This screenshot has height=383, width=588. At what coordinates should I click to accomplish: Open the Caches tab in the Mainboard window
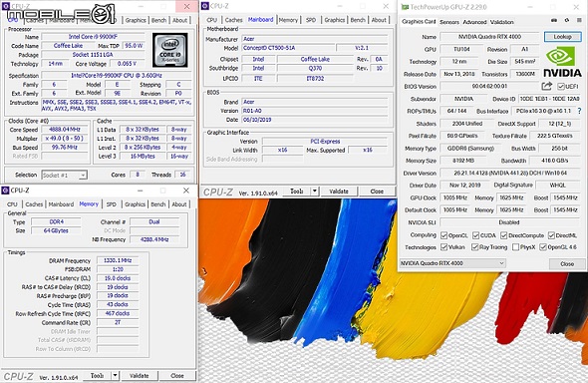tap(233, 20)
